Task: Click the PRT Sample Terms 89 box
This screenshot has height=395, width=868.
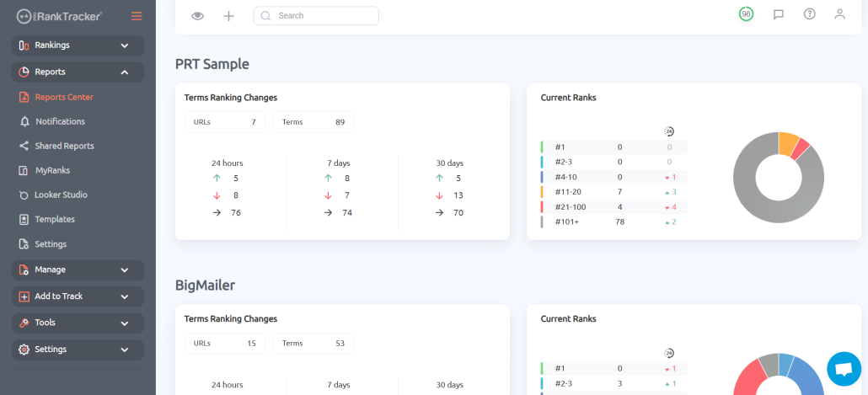Action: click(x=313, y=122)
